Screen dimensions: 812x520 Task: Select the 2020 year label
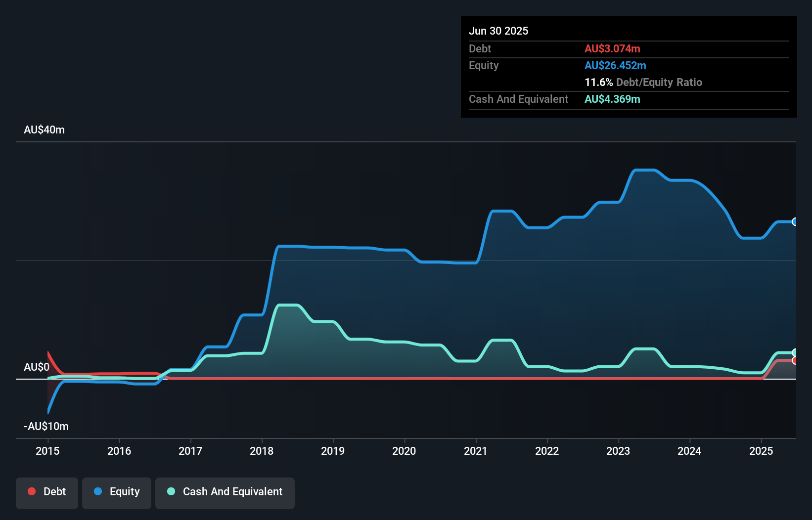pyautogui.click(x=404, y=451)
